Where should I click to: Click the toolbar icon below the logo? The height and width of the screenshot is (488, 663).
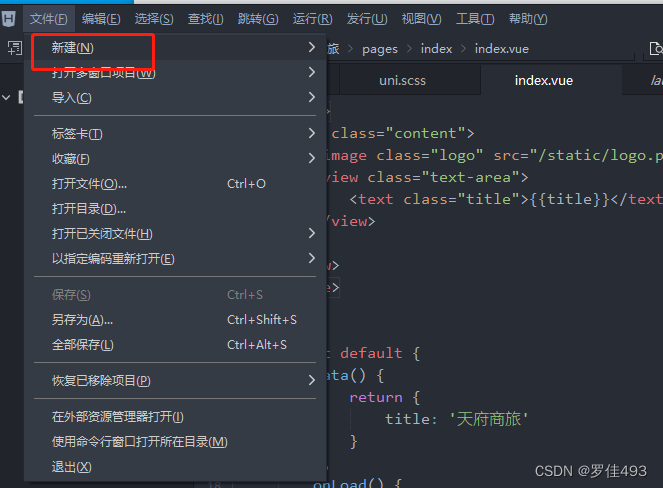14,48
